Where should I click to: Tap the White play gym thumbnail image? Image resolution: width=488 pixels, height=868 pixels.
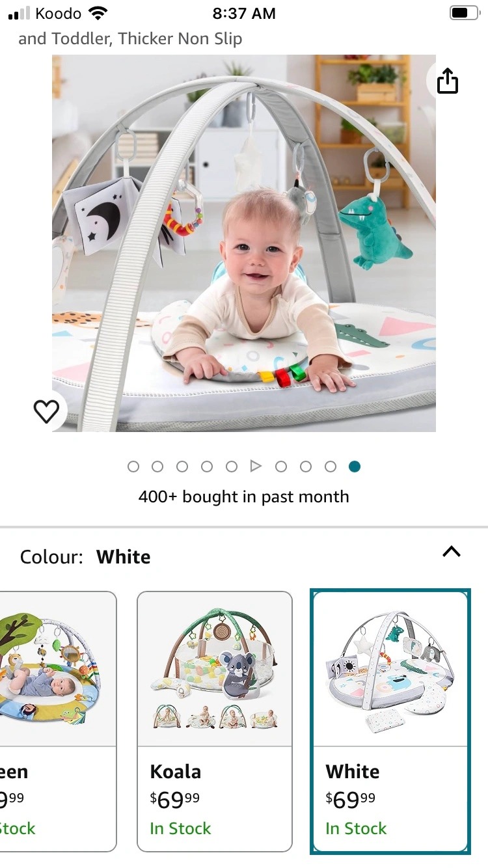point(390,670)
